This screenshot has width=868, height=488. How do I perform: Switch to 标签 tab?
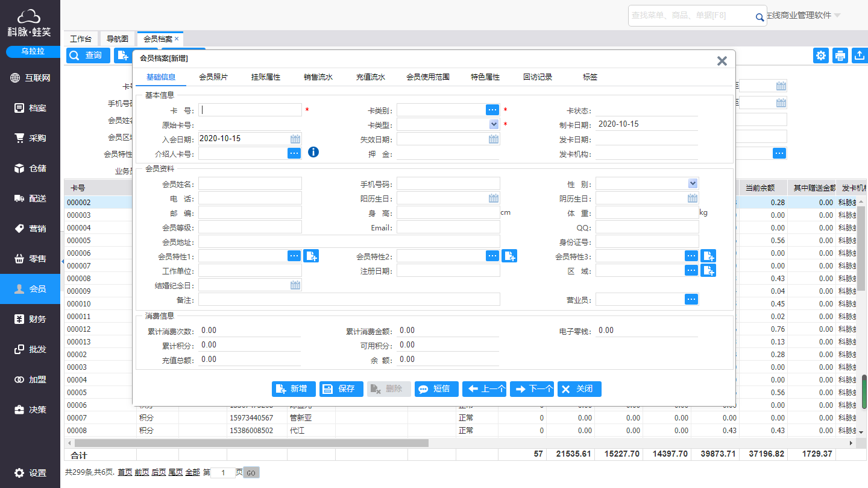click(x=590, y=77)
